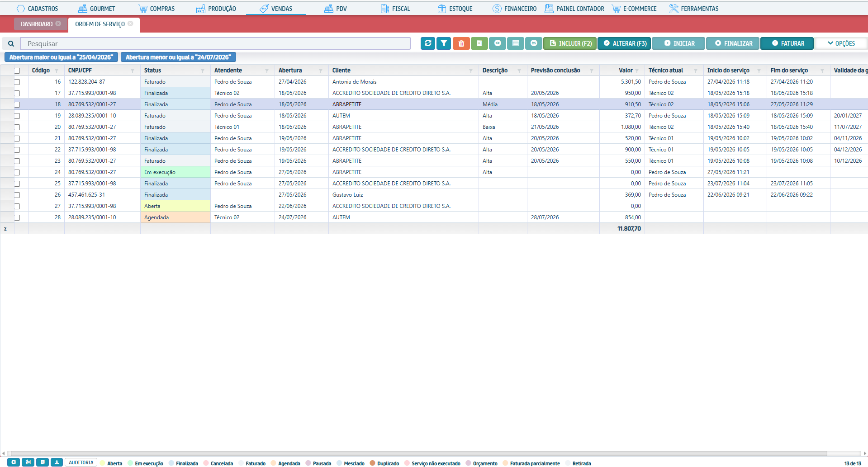Screen dimensions: 868x467
Task: Close the ORDEM DE SERVIÇO tab
Action: [x=130, y=24]
